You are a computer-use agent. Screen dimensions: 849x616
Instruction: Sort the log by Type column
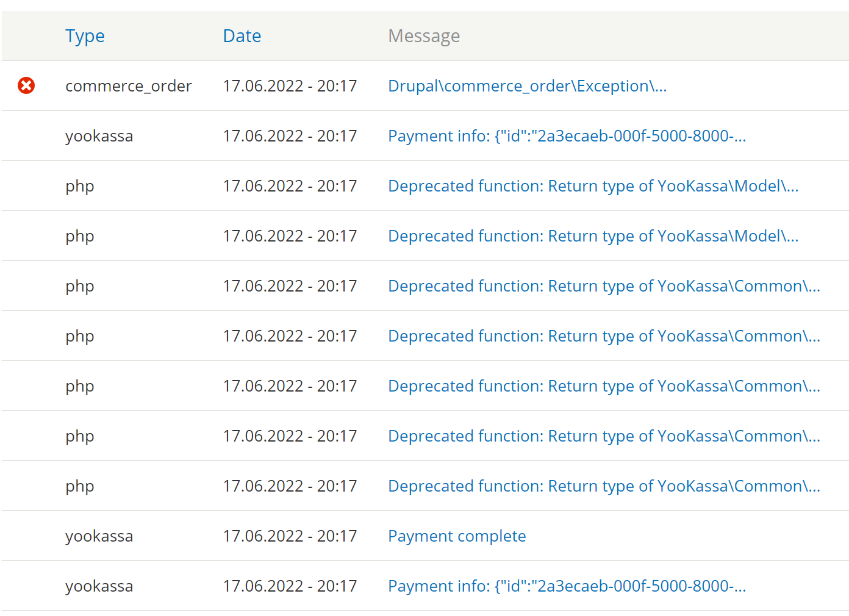pyautogui.click(x=85, y=35)
